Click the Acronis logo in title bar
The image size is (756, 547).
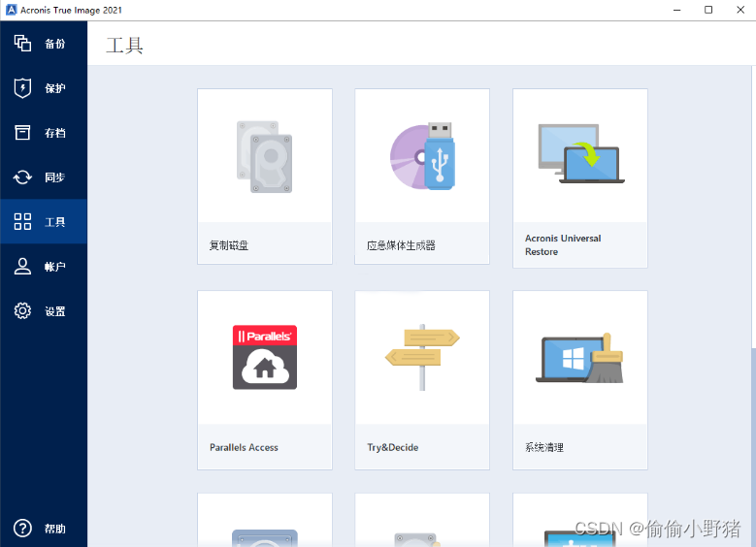pos(11,10)
